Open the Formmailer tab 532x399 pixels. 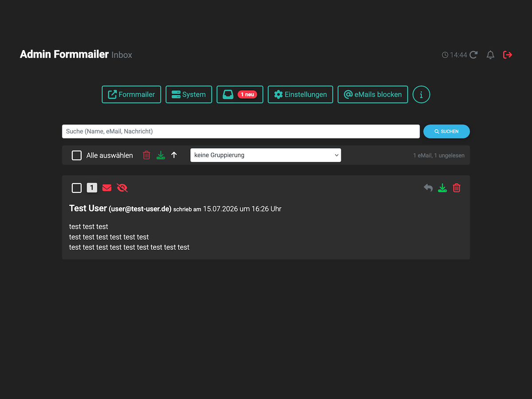click(x=131, y=94)
